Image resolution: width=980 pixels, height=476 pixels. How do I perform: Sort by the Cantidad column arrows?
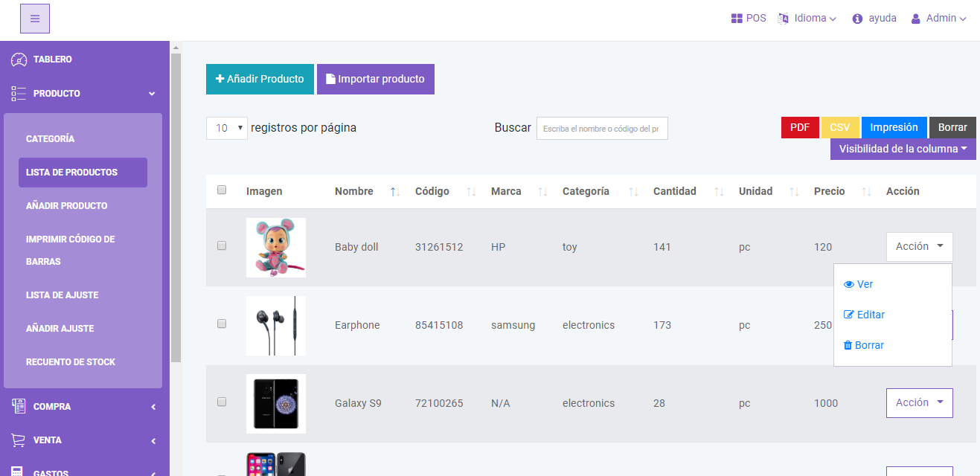pyautogui.click(x=719, y=191)
